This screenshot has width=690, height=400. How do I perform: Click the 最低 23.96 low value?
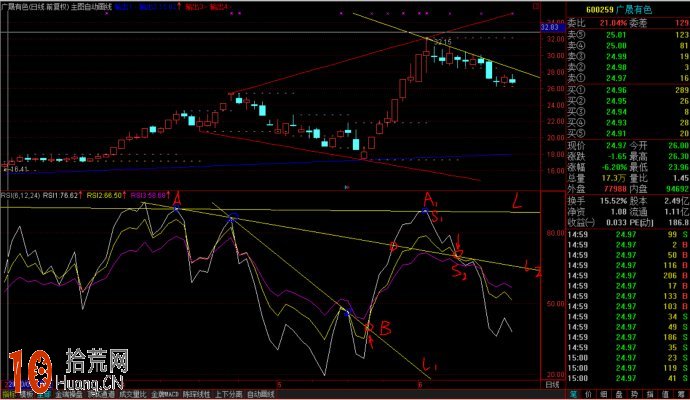coord(679,167)
